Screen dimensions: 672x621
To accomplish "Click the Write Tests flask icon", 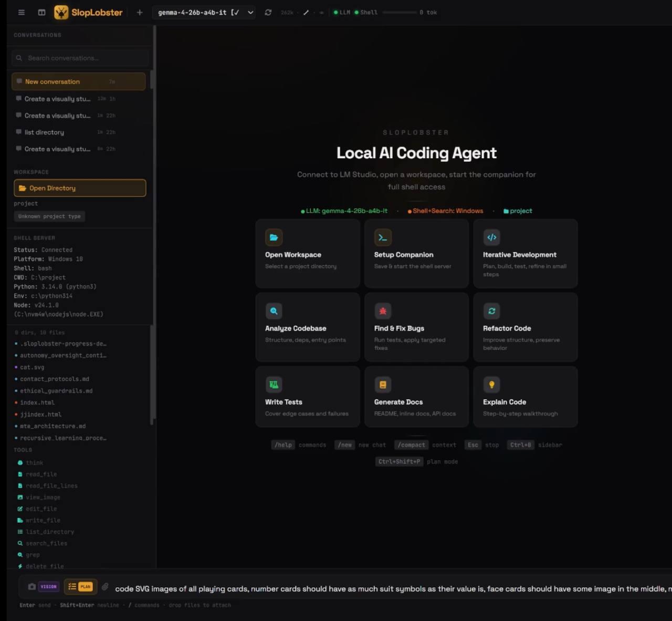I will tap(274, 385).
